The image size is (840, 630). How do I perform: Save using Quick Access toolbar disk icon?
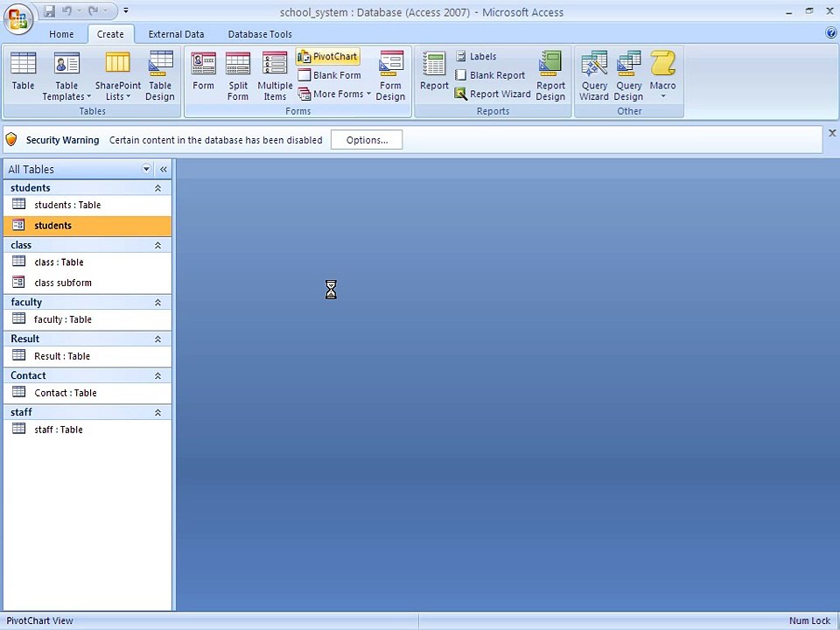point(49,10)
